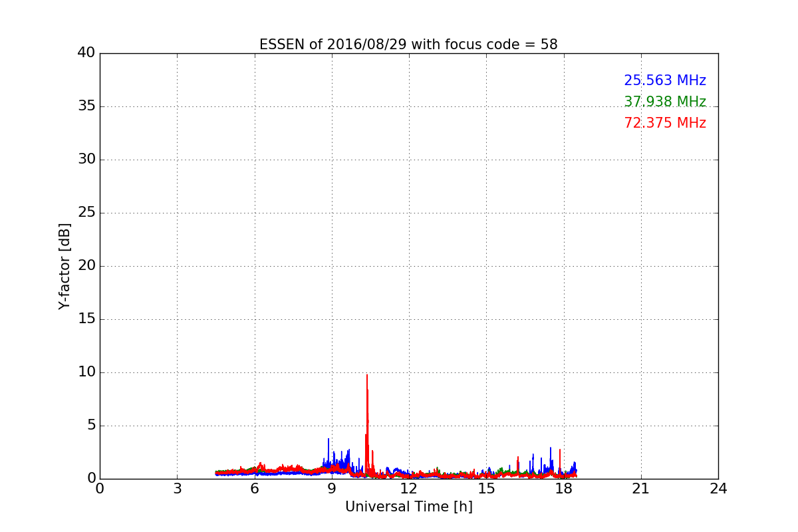The height and width of the screenshot is (532, 798).
Task: Click y-axis tick label 10
Action: pyautogui.click(x=86, y=372)
